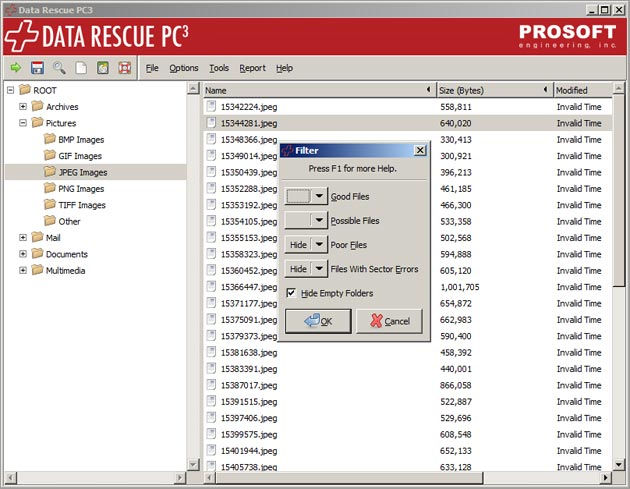Click the GIF Images folder icon
630x489 pixels.
[x=50, y=155]
